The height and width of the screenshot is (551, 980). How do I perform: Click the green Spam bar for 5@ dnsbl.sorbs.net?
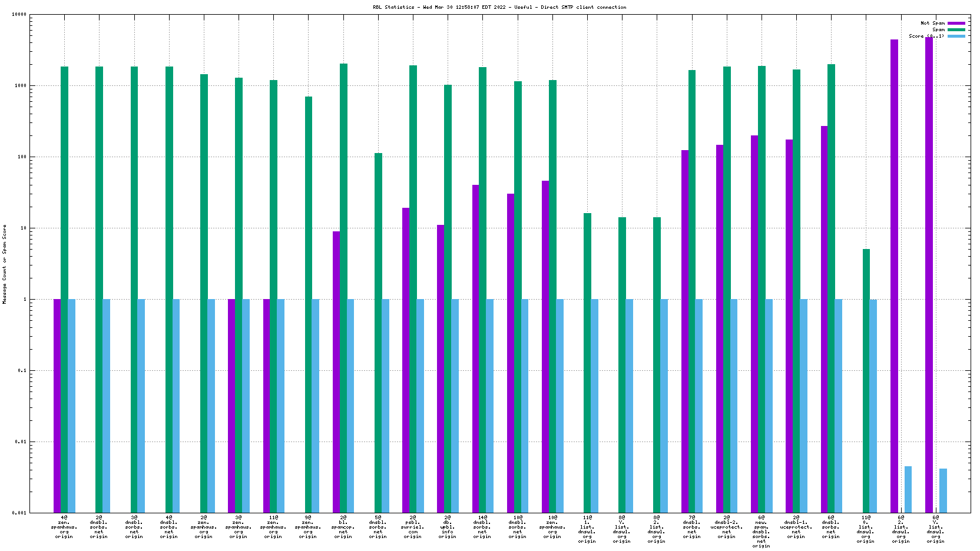(378, 333)
